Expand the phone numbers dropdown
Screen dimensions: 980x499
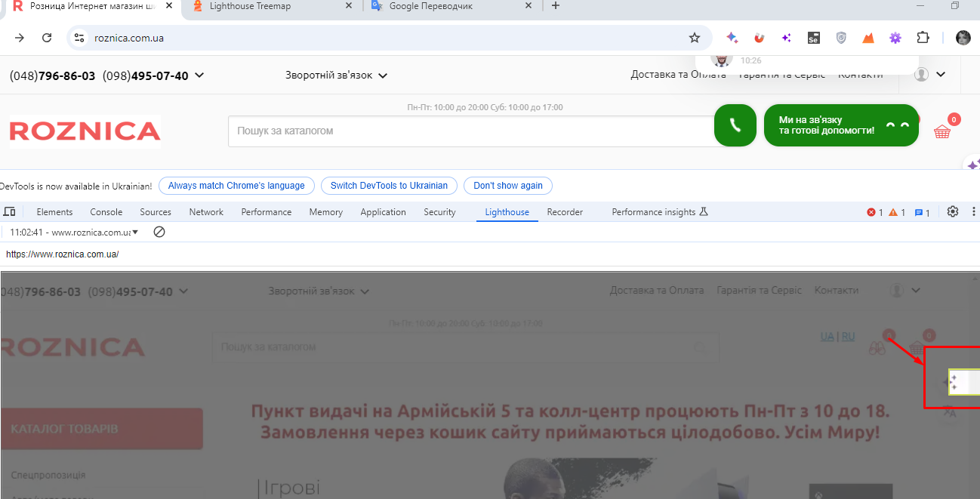click(199, 75)
